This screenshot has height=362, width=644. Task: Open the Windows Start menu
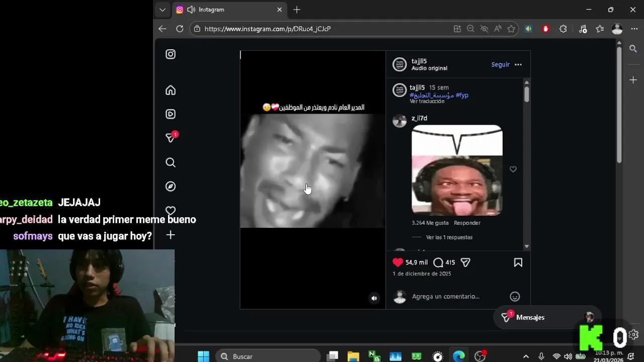pyautogui.click(x=203, y=356)
